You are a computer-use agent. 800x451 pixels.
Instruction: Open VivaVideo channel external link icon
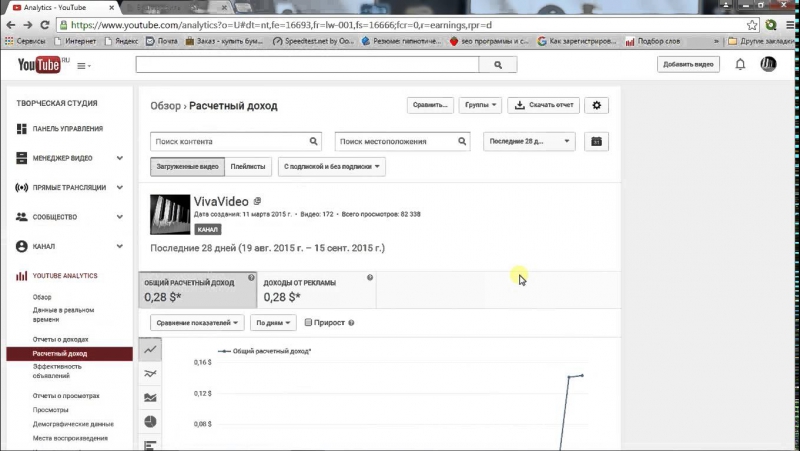click(257, 202)
